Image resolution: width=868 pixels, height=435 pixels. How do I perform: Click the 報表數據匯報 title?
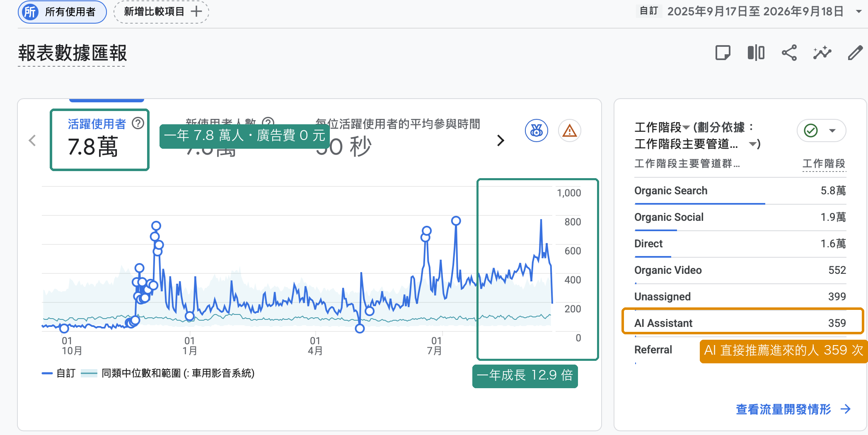[x=73, y=53]
